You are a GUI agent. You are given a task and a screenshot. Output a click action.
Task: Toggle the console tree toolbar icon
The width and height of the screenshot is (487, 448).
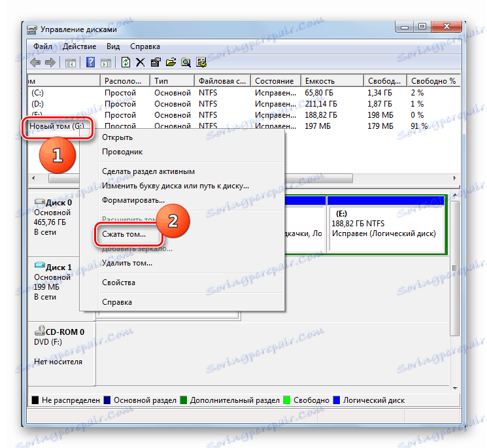coord(71,63)
